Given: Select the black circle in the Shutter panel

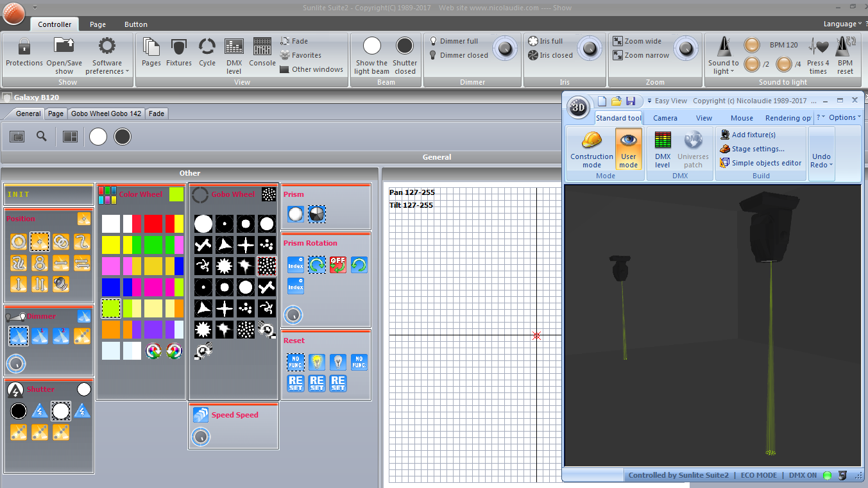Looking at the screenshot, I should click(19, 411).
